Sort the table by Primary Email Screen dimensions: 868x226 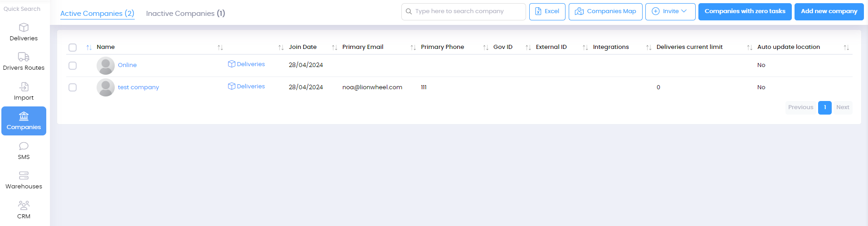[x=363, y=47]
